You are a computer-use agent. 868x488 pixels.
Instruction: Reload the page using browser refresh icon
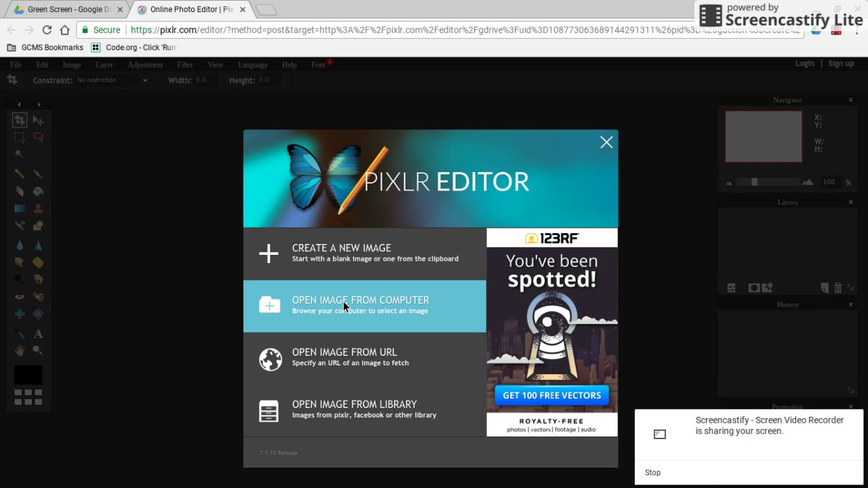click(x=47, y=30)
